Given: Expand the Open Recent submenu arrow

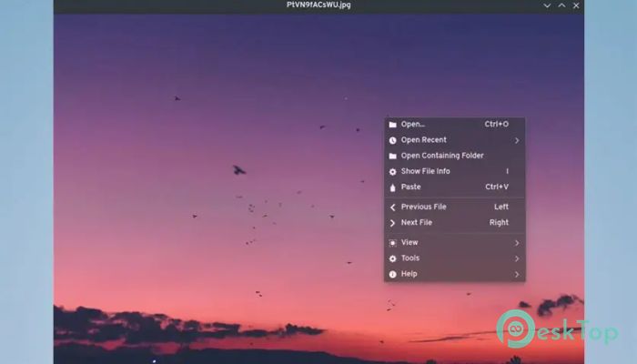Looking at the screenshot, I should (517, 140).
